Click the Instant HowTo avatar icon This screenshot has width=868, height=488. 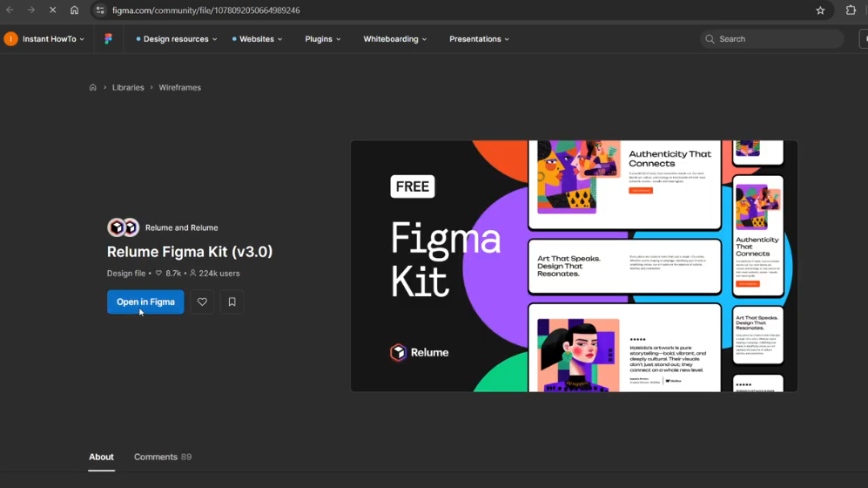tap(11, 38)
